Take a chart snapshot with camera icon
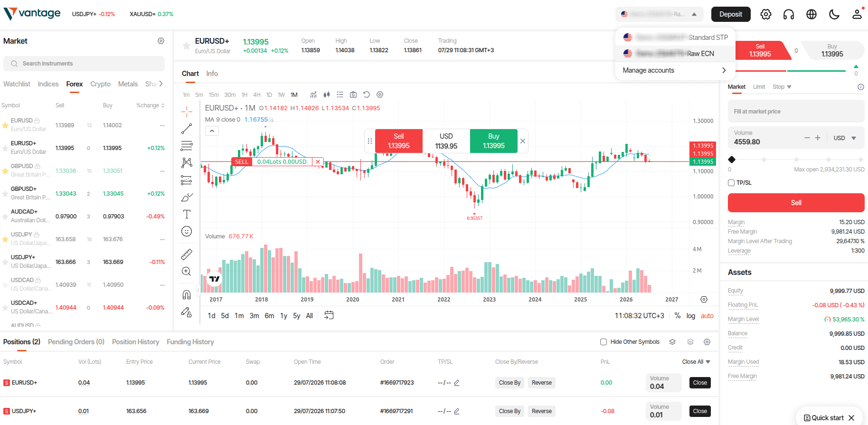 353,94
